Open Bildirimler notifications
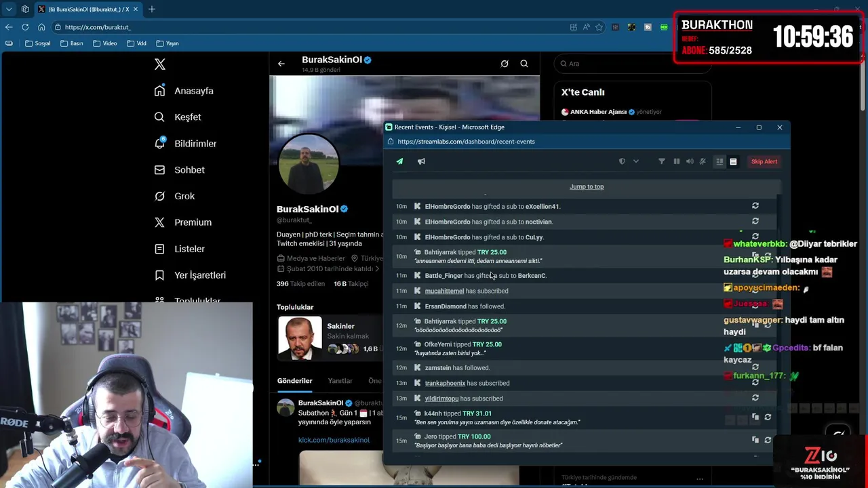868x488 pixels. coord(186,144)
